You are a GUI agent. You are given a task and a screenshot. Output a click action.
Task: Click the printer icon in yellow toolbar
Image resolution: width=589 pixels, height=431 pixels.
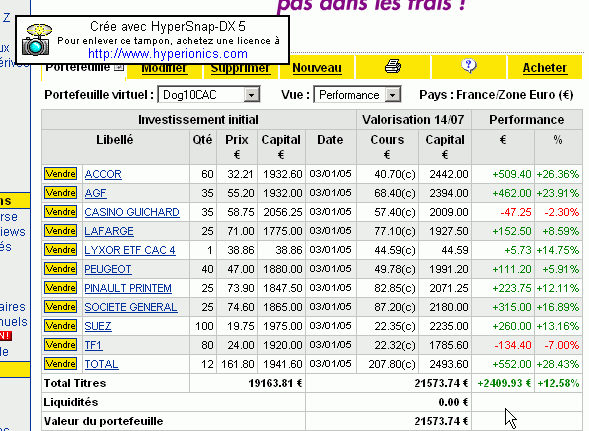tap(393, 67)
